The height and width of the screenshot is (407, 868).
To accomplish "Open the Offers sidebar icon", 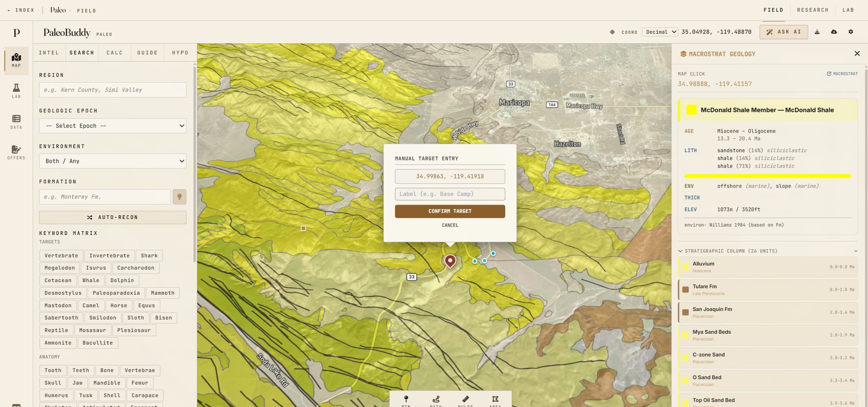I will click(16, 152).
